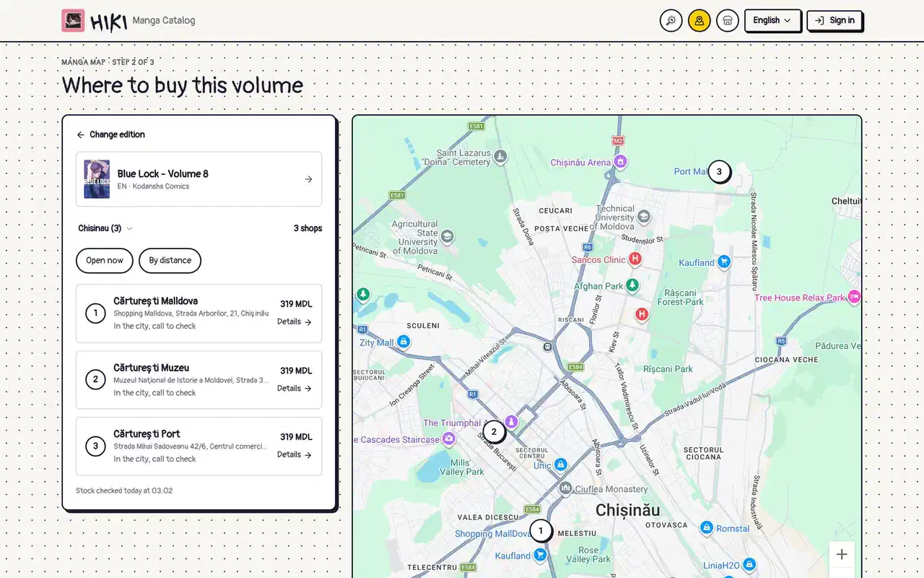Open the storefront shop icon in header

[x=727, y=20]
